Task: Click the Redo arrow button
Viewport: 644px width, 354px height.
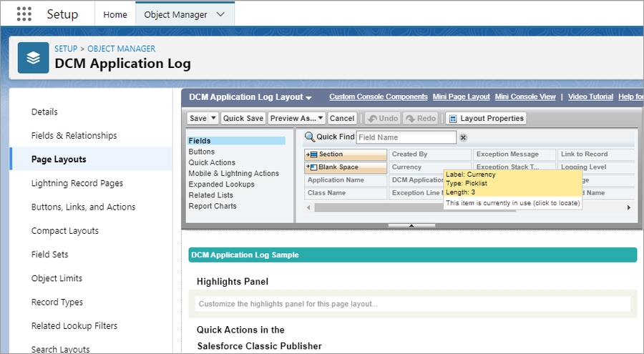Action: pos(420,119)
